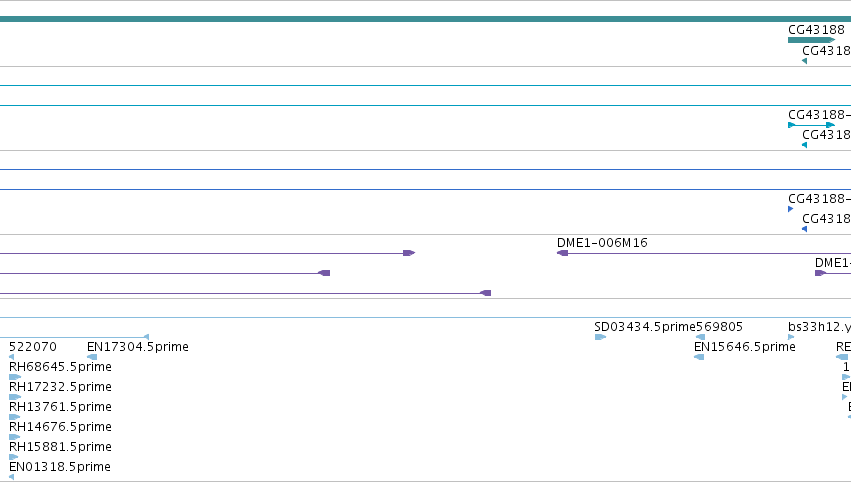Click the small cyan arrow under the cyan-track CG4318 label

click(x=804, y=145)
